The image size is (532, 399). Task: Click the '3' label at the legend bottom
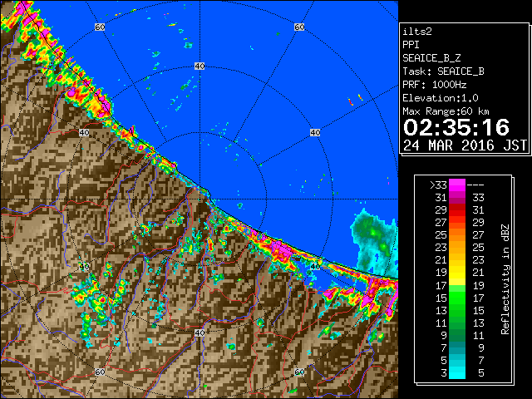(444, 373)
